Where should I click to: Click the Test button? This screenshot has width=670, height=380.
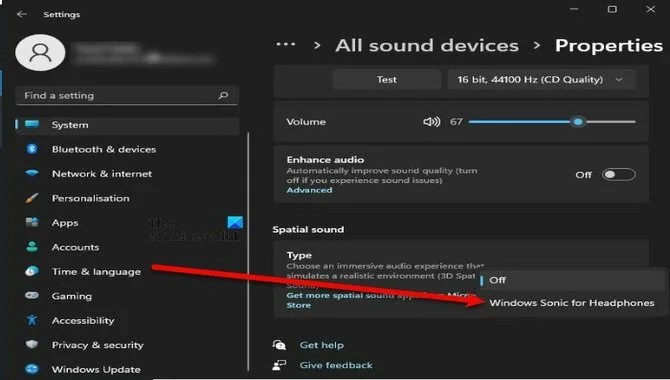(387, 80)
